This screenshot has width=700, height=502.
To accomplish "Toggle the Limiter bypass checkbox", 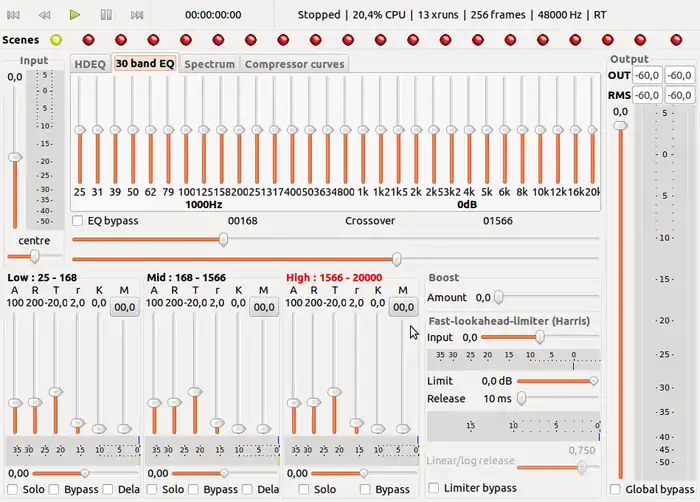I will (x=433, y=487).
